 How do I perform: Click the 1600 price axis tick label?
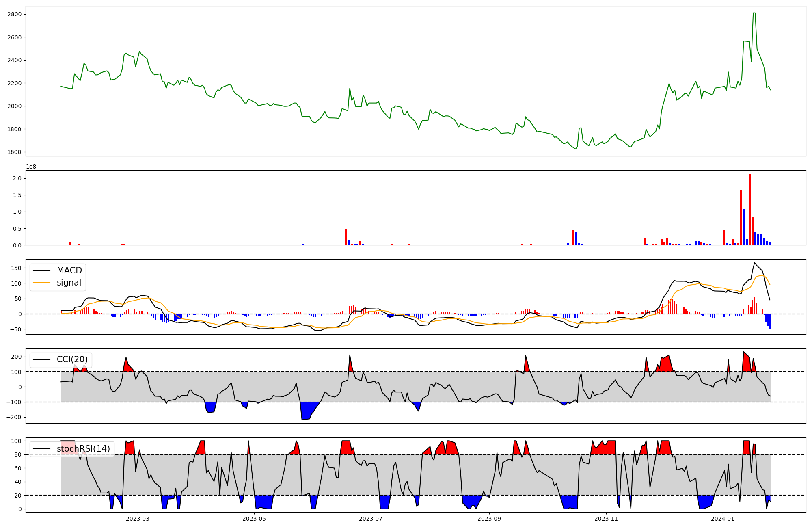click(14, 152)
